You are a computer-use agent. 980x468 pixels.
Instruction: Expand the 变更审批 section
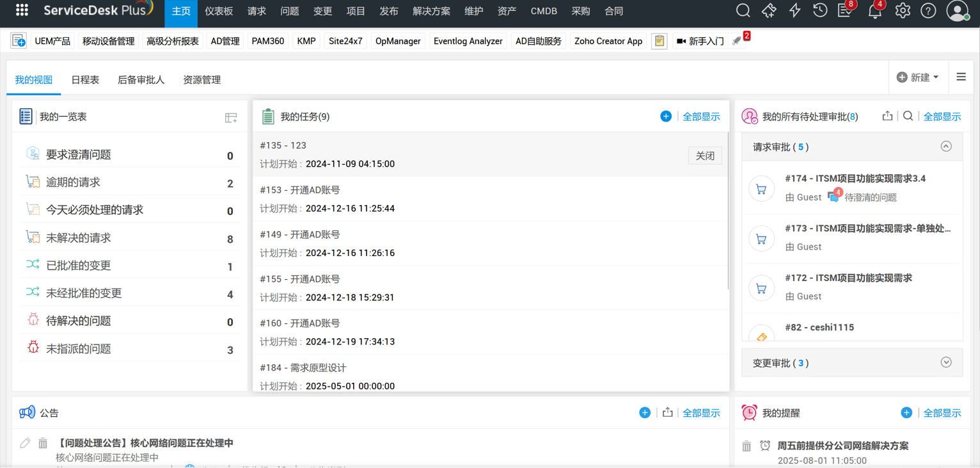(946, 363)
